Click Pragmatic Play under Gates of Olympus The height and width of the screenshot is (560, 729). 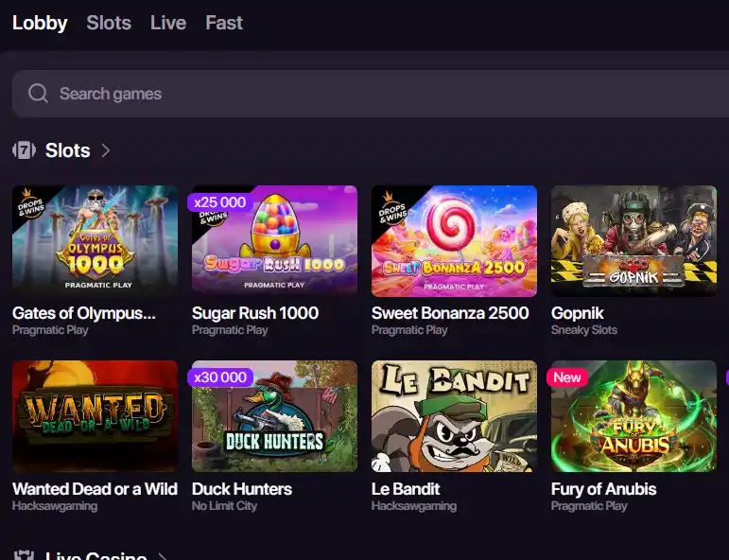pos(50,330)
